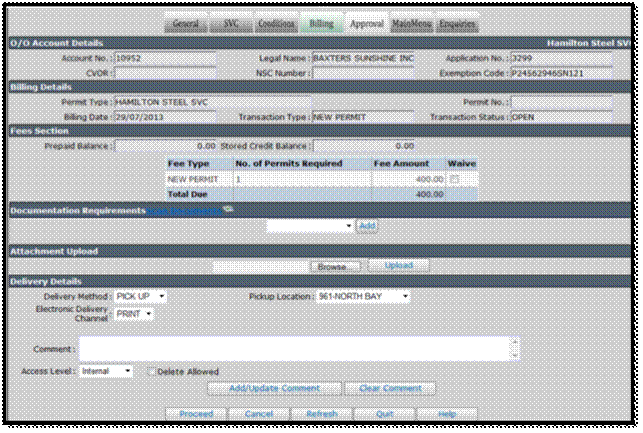Open the Electronic Delivery Channel dropdown
Screen dimensions: 643x433
point(133,314)
